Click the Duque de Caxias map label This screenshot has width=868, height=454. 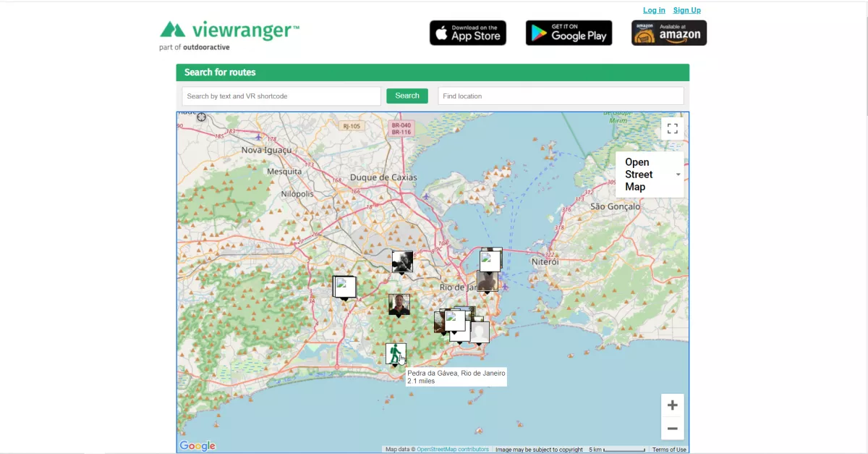383,177
